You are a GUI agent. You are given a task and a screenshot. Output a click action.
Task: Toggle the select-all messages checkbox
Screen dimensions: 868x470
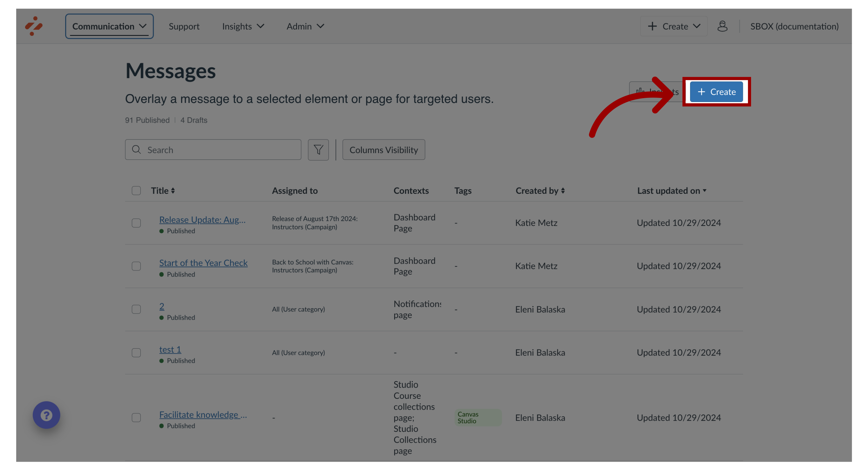click(136, 191)
